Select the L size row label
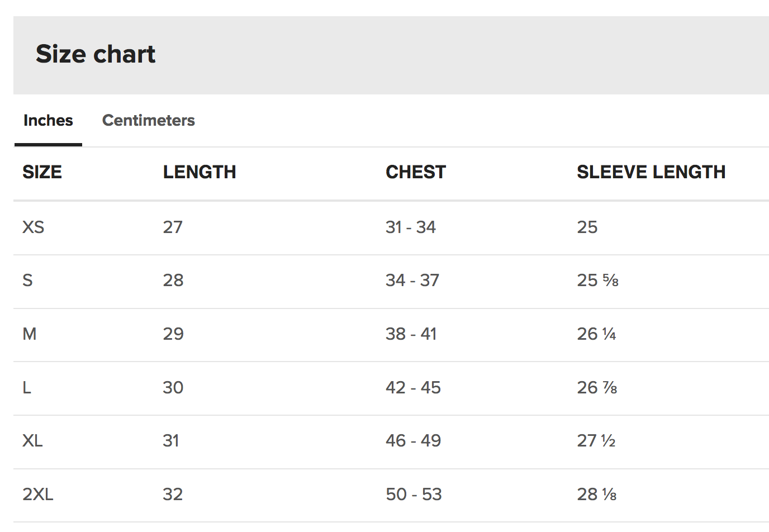Image resolution: width=769 pixels, height=532 pixels. 26,387
